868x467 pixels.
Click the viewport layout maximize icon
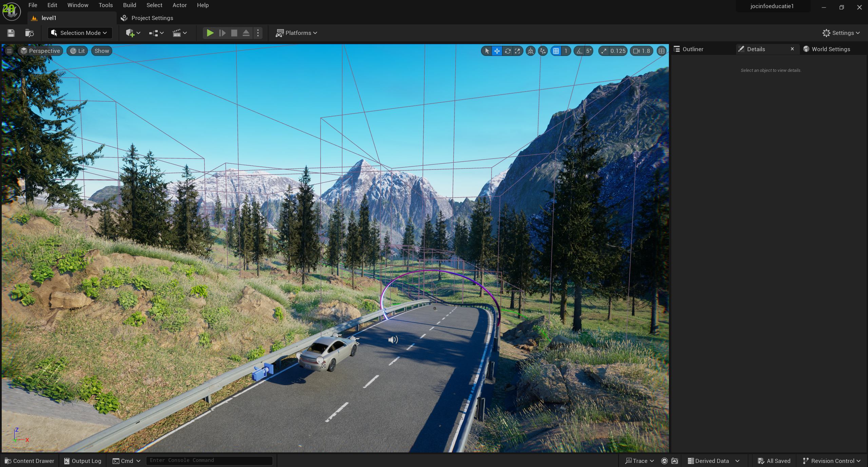tap(661, 51)
